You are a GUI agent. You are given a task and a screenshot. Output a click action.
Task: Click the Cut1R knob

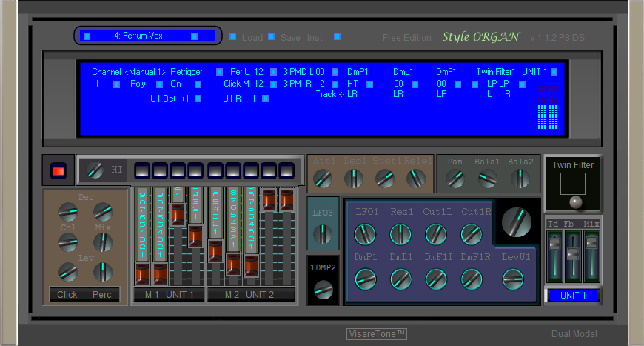point(471,234)
